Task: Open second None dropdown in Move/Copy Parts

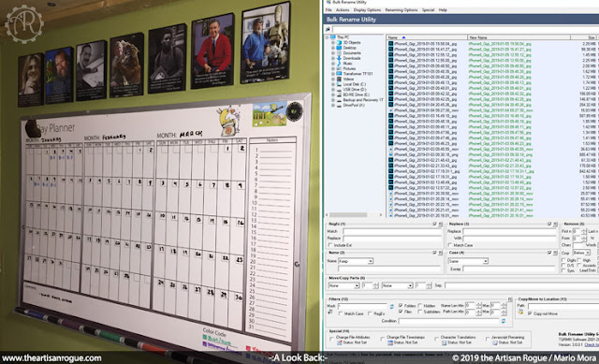Action: tap(410, 285)
